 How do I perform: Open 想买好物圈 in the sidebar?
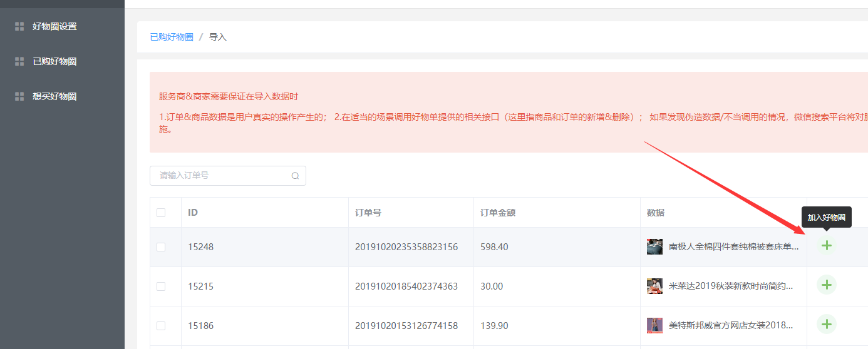[54, 96]
